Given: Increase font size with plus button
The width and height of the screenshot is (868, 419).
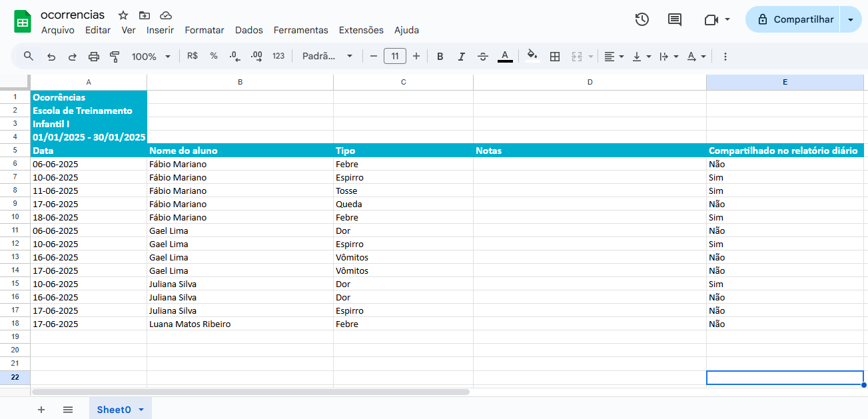Looking at the screenshot, I should [416, 56].
